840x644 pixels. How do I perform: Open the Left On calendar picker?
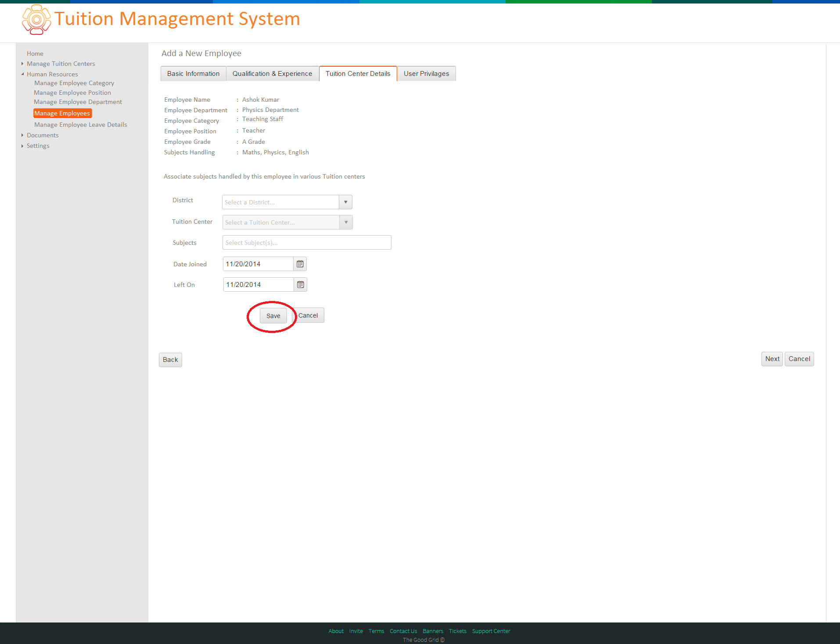coord(301,285)
